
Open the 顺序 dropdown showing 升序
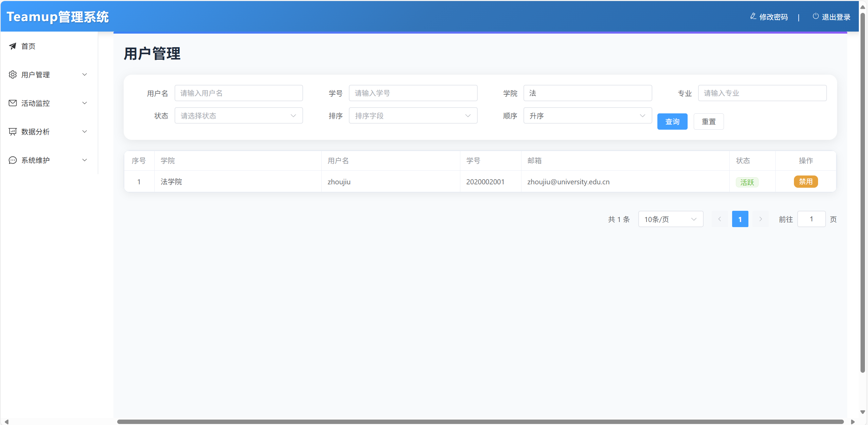tap(587, 116)
